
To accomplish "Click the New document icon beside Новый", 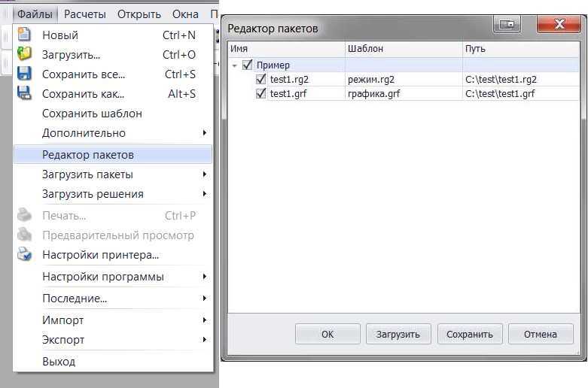I will pos(24,34).
